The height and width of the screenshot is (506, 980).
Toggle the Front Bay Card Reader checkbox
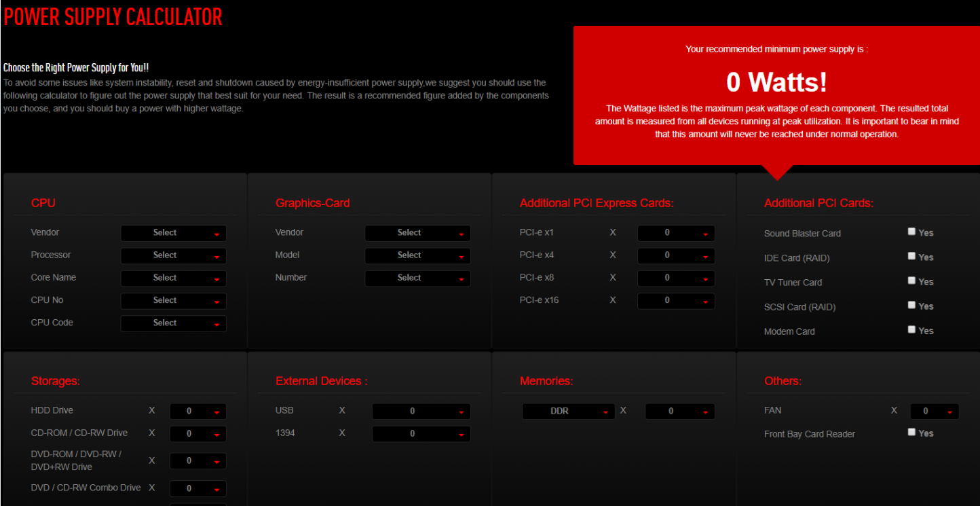point(911,432)
